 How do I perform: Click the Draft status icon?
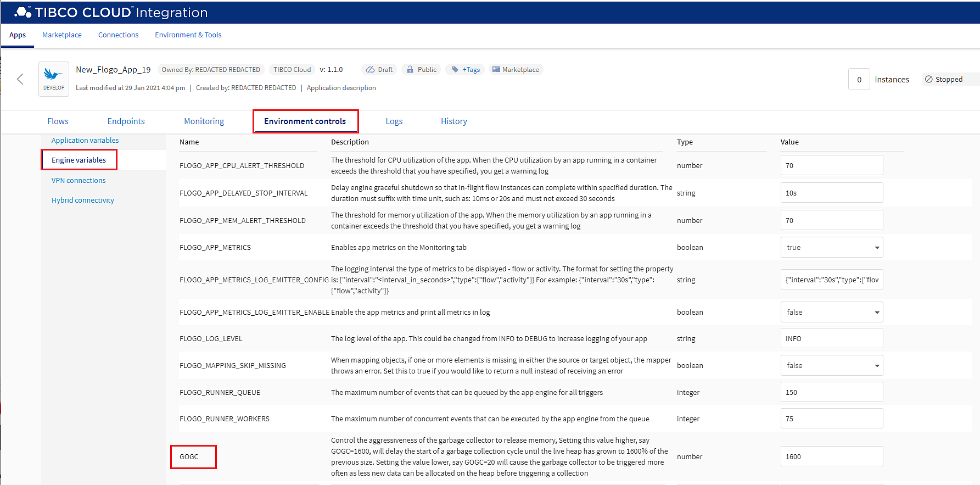pyautogui.click(x=371, y=70)
